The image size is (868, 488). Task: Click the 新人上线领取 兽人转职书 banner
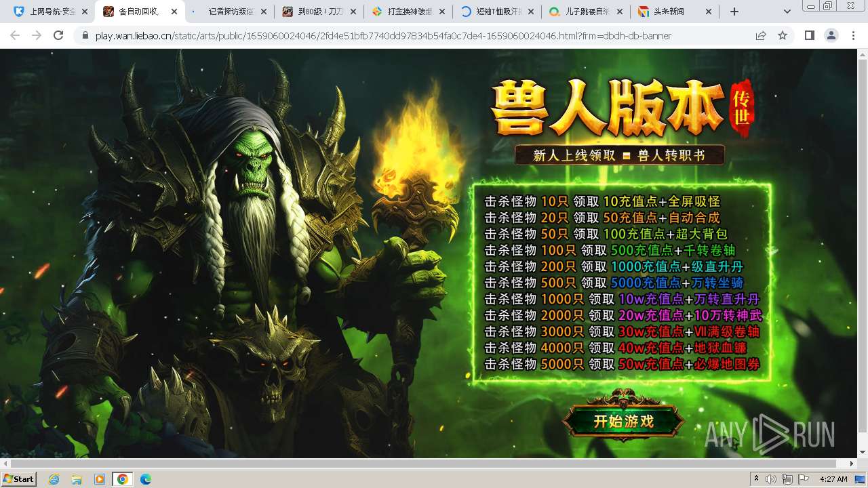click(x=620, y=155)
